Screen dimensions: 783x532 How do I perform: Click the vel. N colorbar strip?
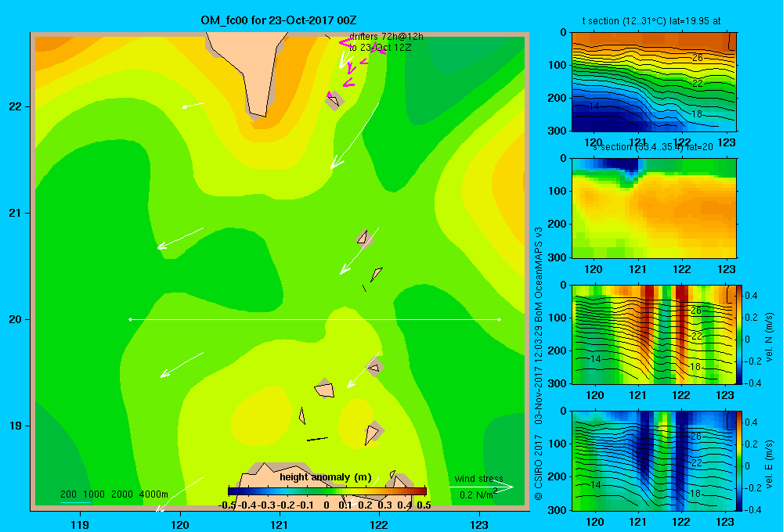740,334
